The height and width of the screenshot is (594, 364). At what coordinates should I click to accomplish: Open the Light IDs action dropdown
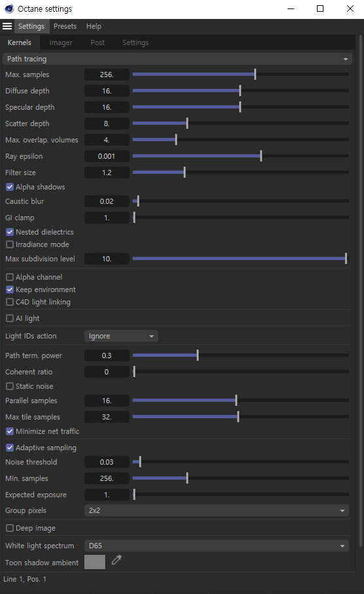(121, 336)
